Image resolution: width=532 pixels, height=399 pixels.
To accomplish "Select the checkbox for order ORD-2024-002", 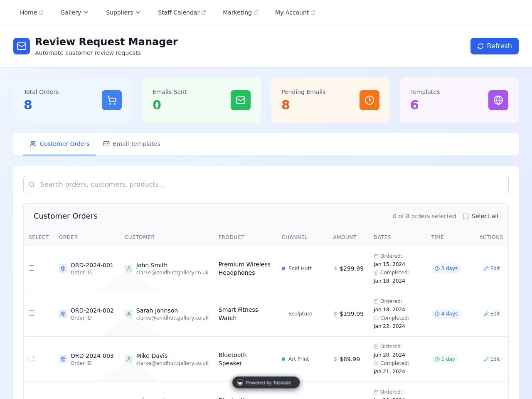I will pyautogui.click(x=31, y=313).
